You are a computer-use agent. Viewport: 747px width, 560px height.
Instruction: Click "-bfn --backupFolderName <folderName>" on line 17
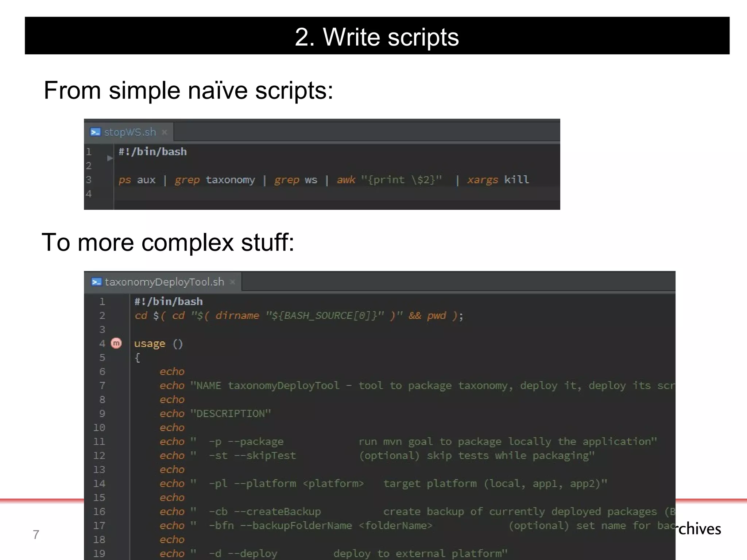[x=321, y=526]
